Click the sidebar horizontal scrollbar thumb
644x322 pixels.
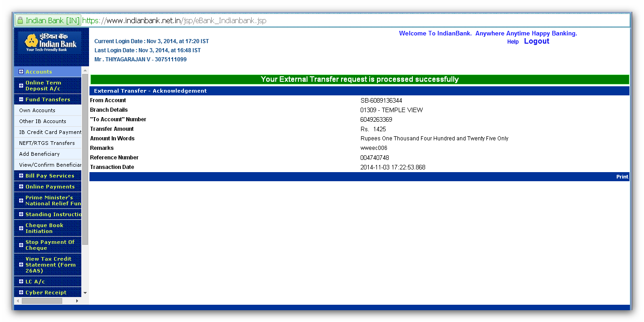click(x=42, y=301)
